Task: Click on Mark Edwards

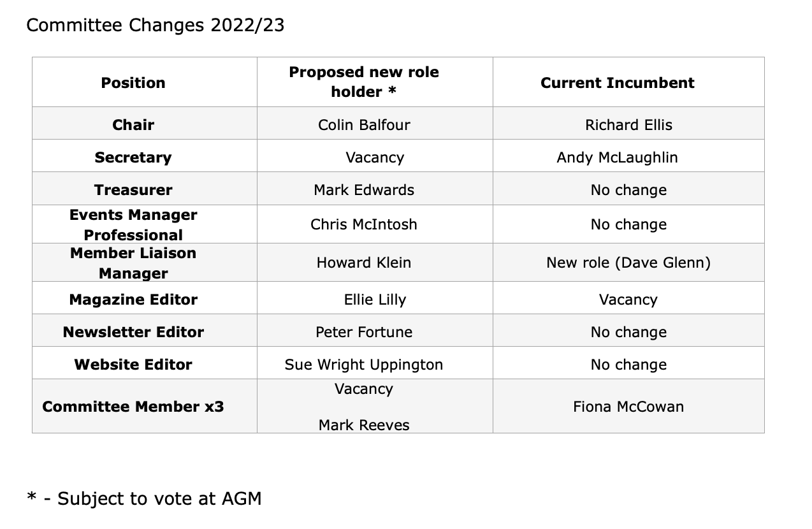Action: tap(364, 190)
